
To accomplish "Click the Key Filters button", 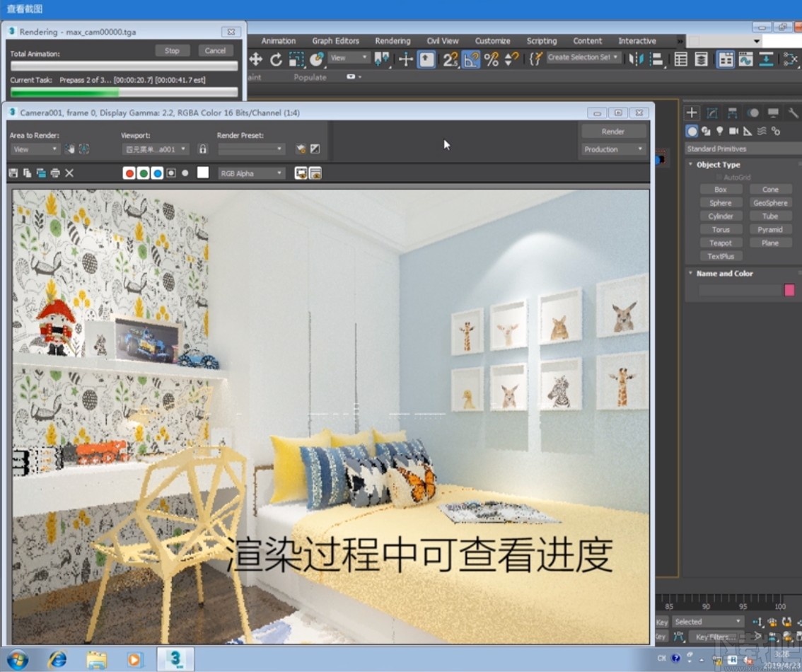I will tap(715, 637).
